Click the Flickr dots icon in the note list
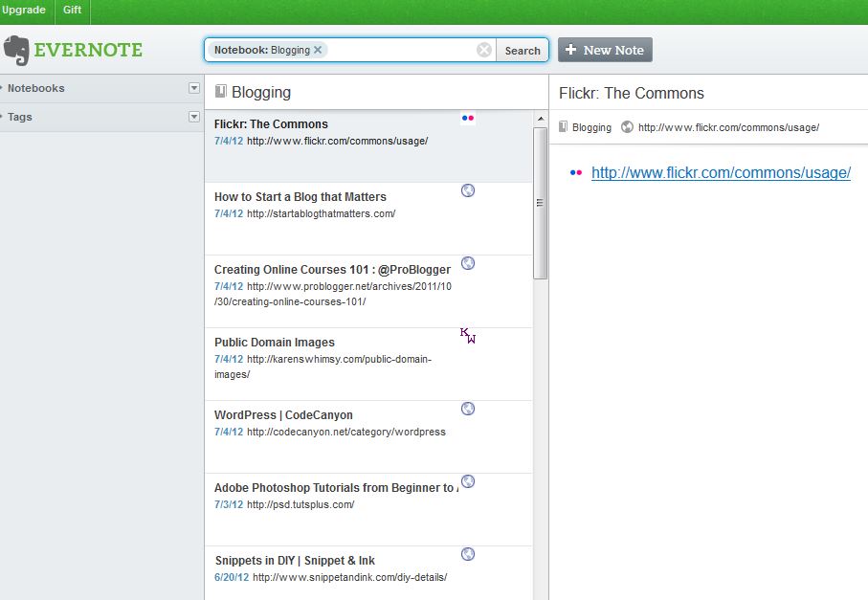 click(468, 118)
